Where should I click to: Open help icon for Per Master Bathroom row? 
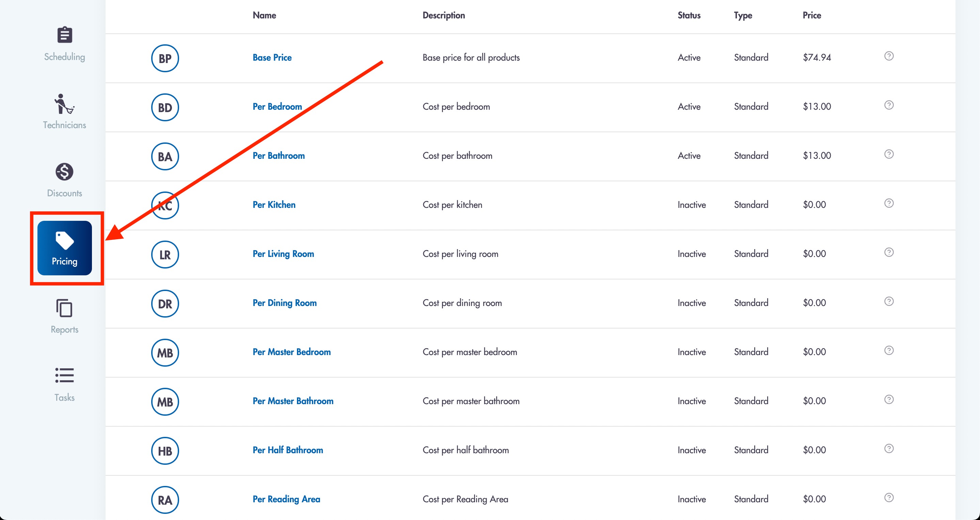pyautogui.click(x=889, y=400)
